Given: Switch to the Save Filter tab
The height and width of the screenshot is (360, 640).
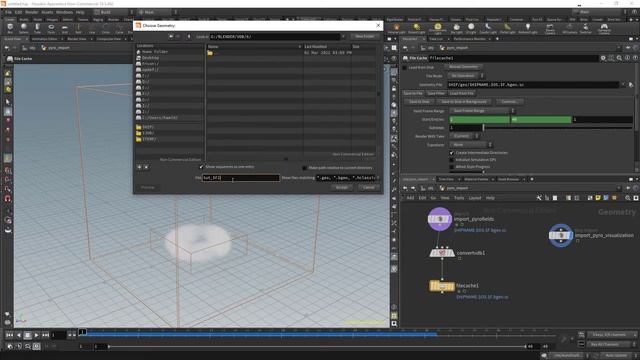Looking at the screenshot, I should pos(436,93).
